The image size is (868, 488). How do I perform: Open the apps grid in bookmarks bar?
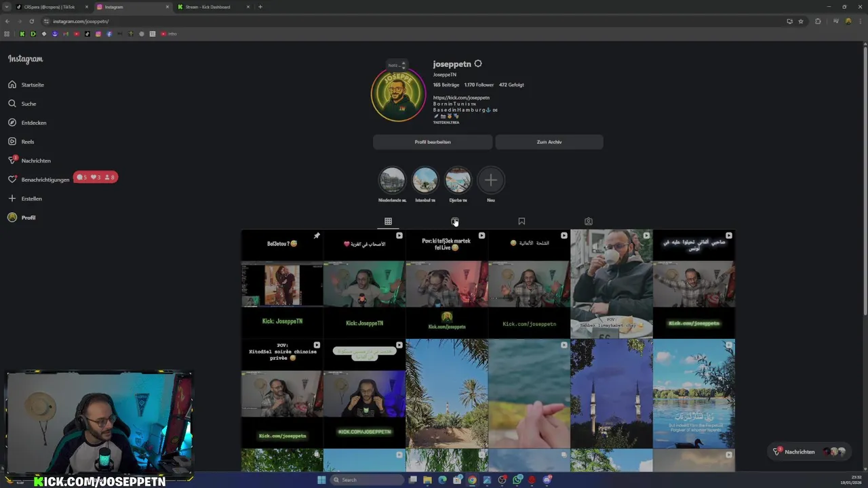pyautogui.click(x=7, y=34)
